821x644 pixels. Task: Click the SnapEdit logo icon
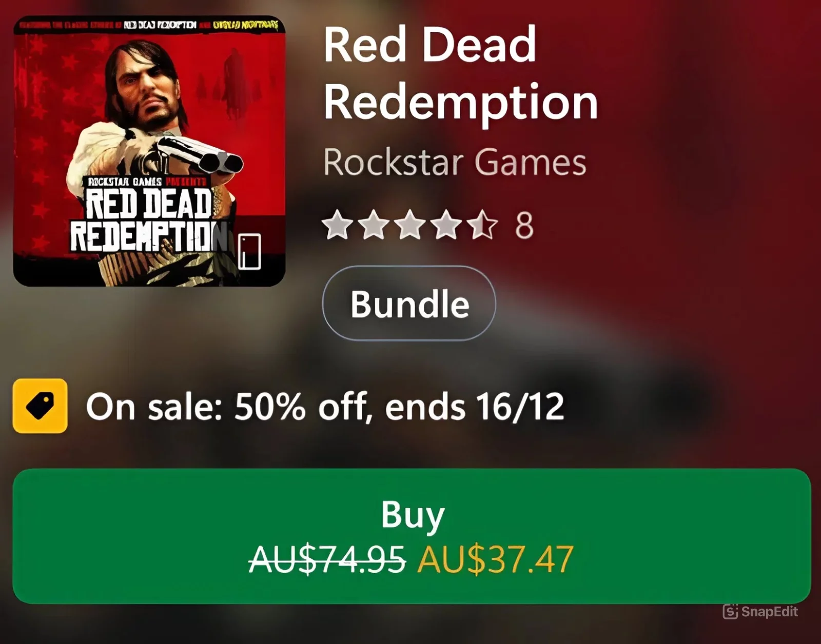tap(730, 611)
